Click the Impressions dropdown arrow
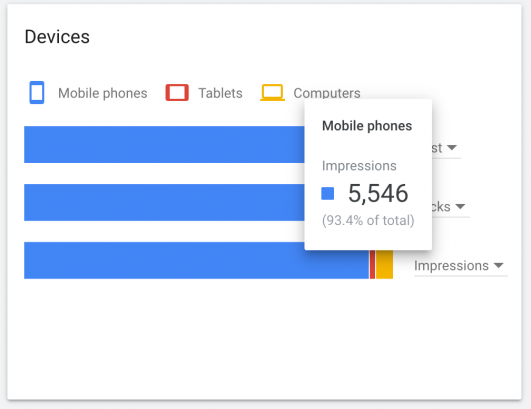 coord(498,265)
